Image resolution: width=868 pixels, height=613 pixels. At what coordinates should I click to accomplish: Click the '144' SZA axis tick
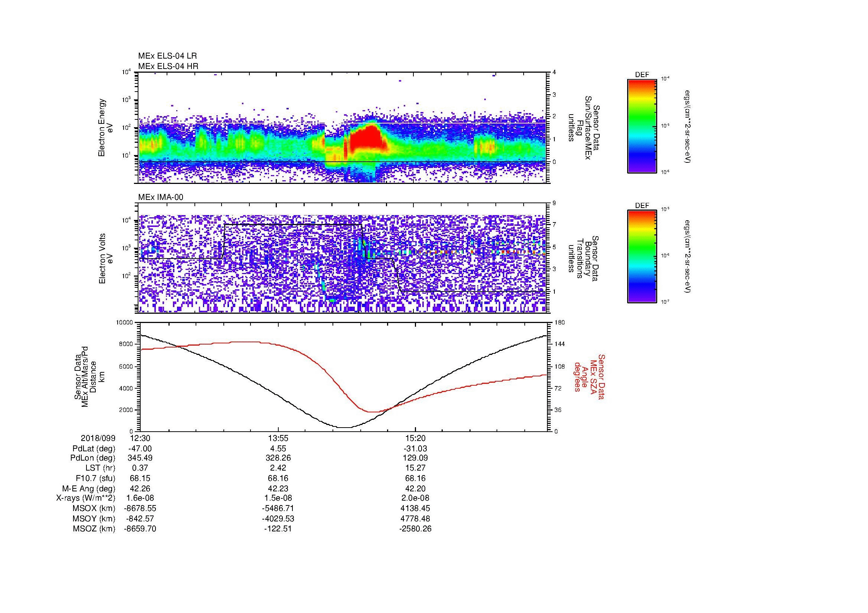560,344
